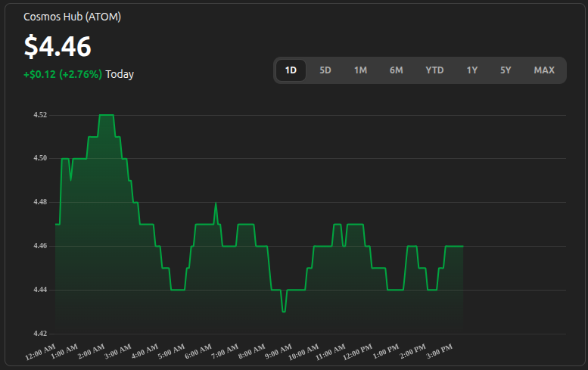Click the 1:00 AM x-axis label
This screenshot has height=370, width=588.
pyautogui.click(x=64, y=351)
